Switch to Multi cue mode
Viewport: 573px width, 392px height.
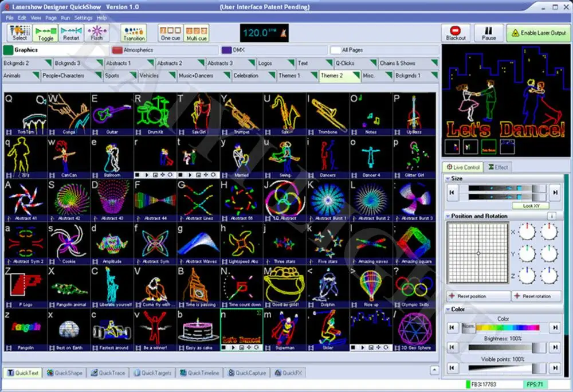(197, 33)
